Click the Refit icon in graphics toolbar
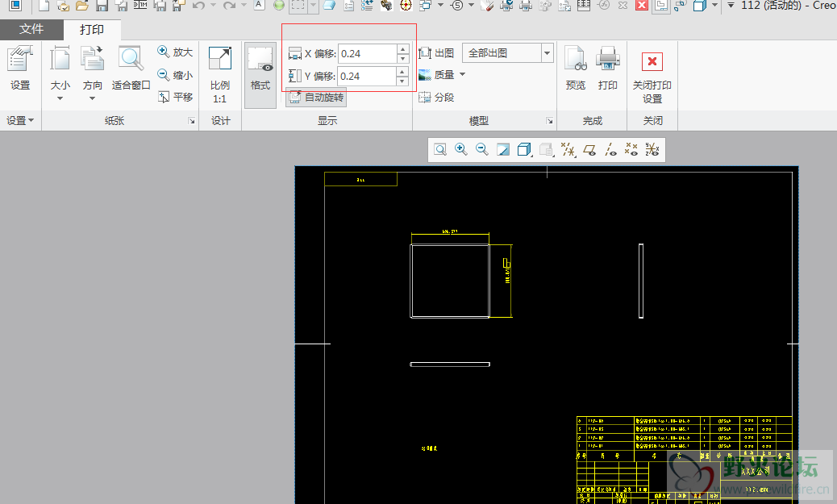Viewport: 837px width, 504px height. coord(439,149)
